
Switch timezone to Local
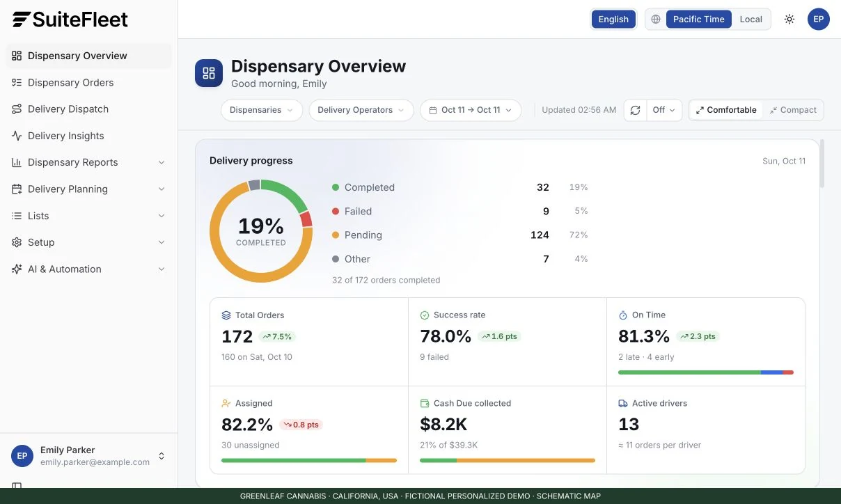(x=750, y=19)
